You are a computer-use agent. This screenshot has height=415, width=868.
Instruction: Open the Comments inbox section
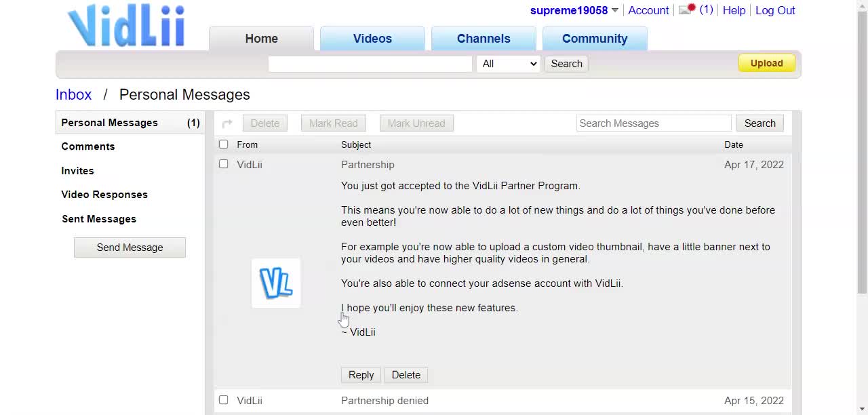[x=88, y=146]
